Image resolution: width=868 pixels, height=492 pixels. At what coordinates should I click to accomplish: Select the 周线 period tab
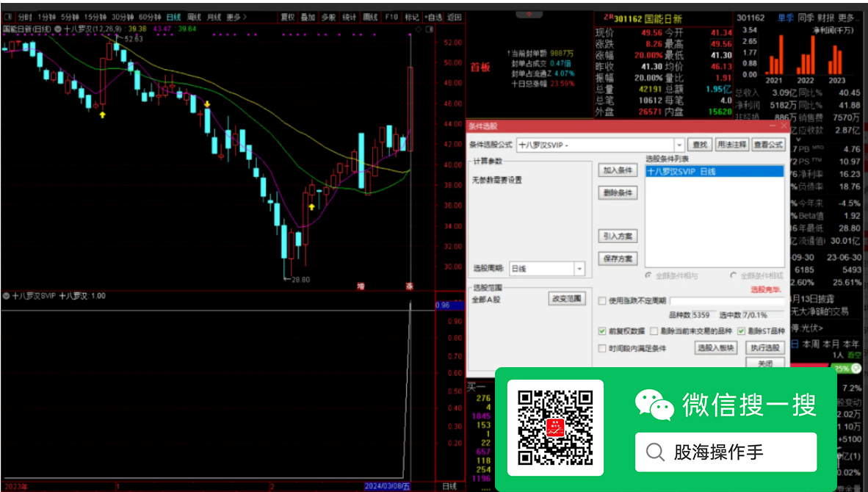[194, 17]
